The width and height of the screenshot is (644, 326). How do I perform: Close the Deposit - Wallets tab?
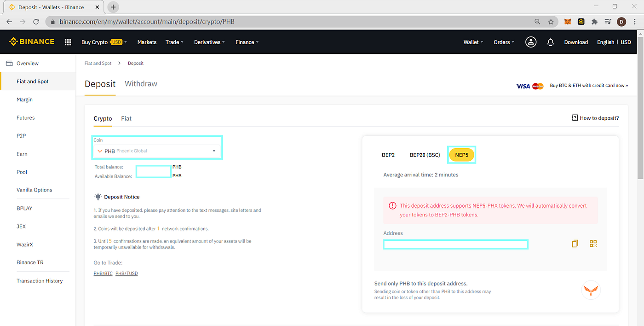(x=96, y=7)
